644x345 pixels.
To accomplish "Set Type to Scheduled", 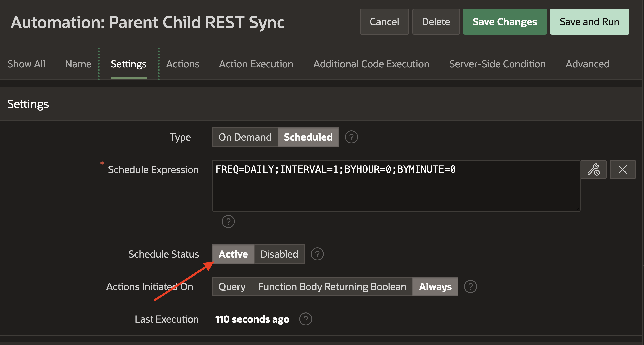I will click(308, 137).
